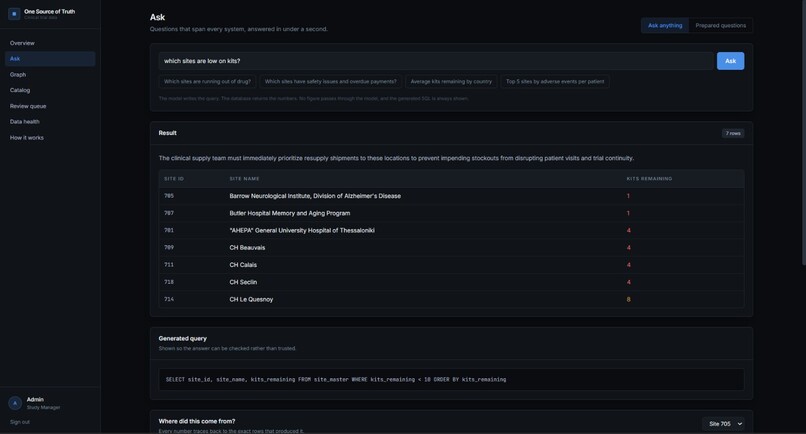Screen dimensions: 806x434
Task: Click the blue Ask button
Action: coord(730,61)
